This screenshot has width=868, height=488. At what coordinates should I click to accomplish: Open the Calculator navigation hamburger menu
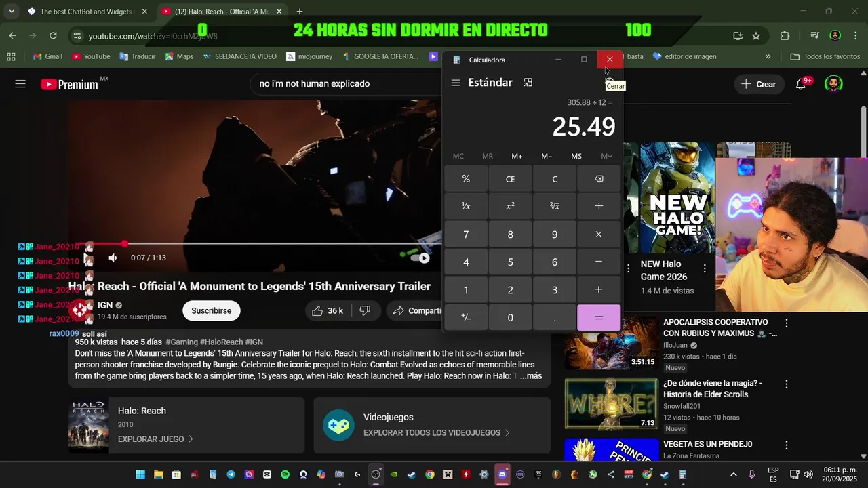[456, 83]
